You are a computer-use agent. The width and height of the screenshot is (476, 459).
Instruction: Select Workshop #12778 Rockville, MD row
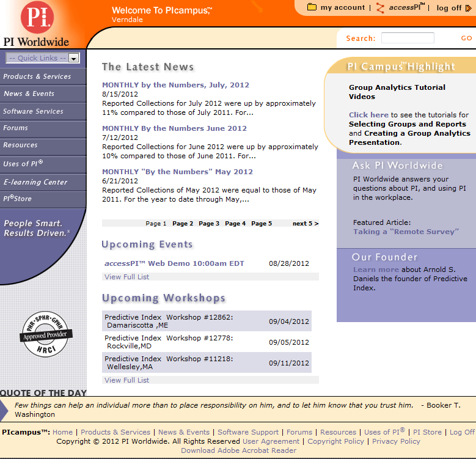(207, 342)
